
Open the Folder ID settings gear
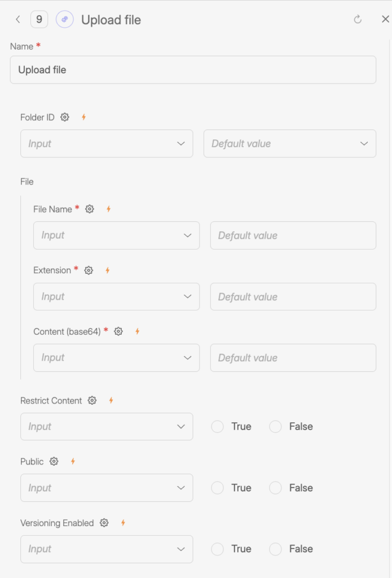[64, 117]
